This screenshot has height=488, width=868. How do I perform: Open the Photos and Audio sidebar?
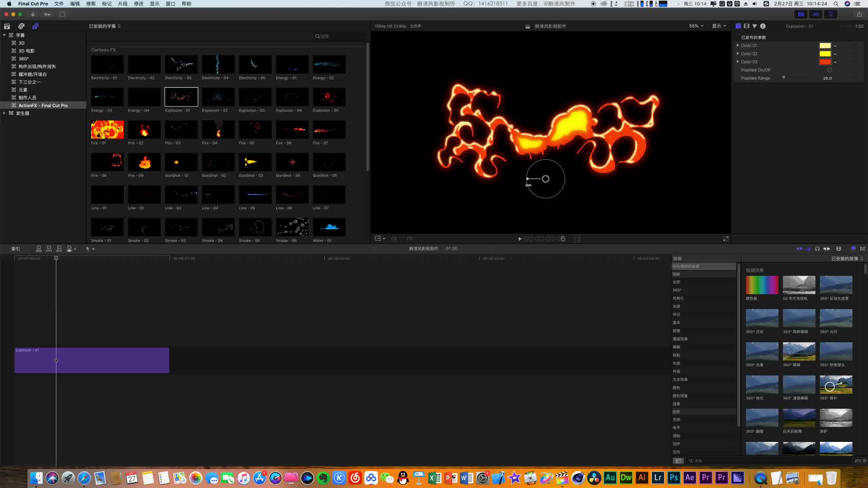pos(21,26)
